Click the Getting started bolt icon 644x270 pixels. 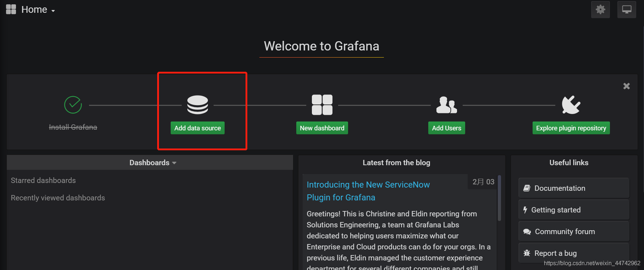tap(525, 210)
